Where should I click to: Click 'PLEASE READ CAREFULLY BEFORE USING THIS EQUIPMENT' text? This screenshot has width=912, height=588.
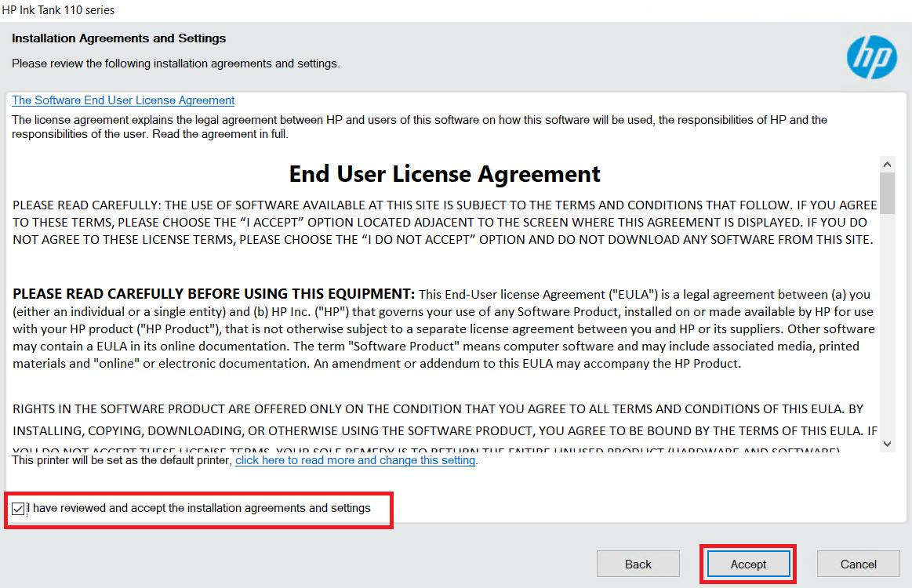[213, 294]
